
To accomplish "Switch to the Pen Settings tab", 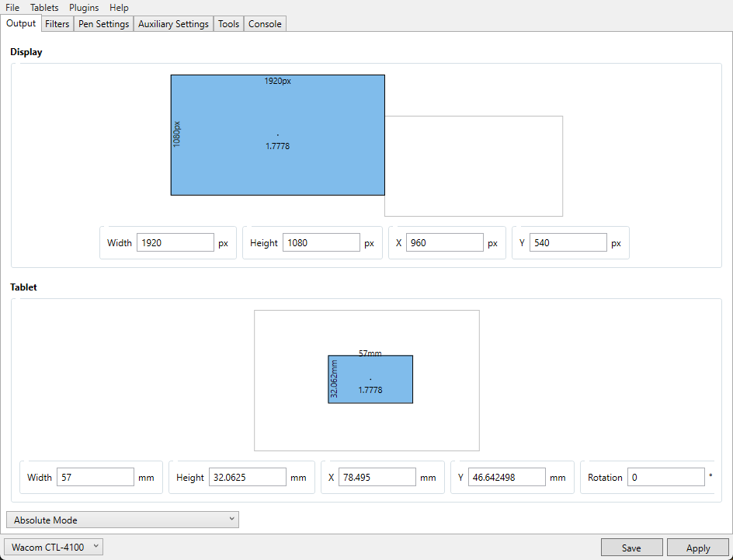I will [103, 24].
